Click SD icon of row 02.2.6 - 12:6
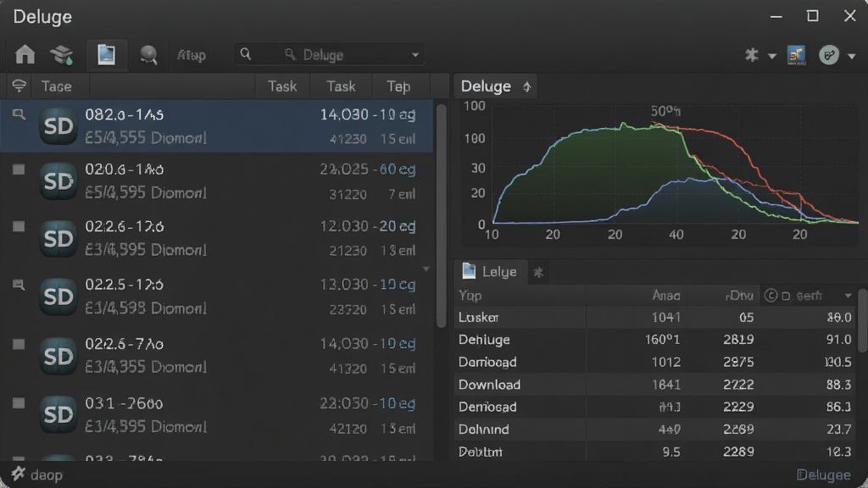 tap(58, 238)
